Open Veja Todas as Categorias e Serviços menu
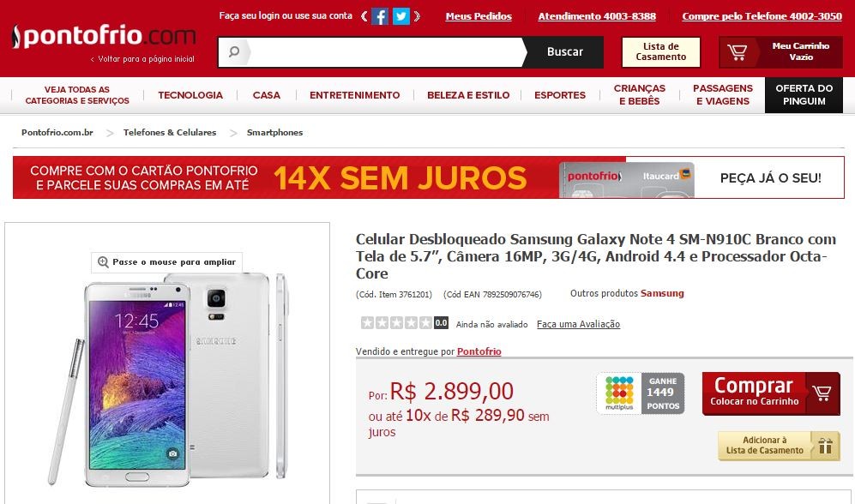 (x=77, y=95)
